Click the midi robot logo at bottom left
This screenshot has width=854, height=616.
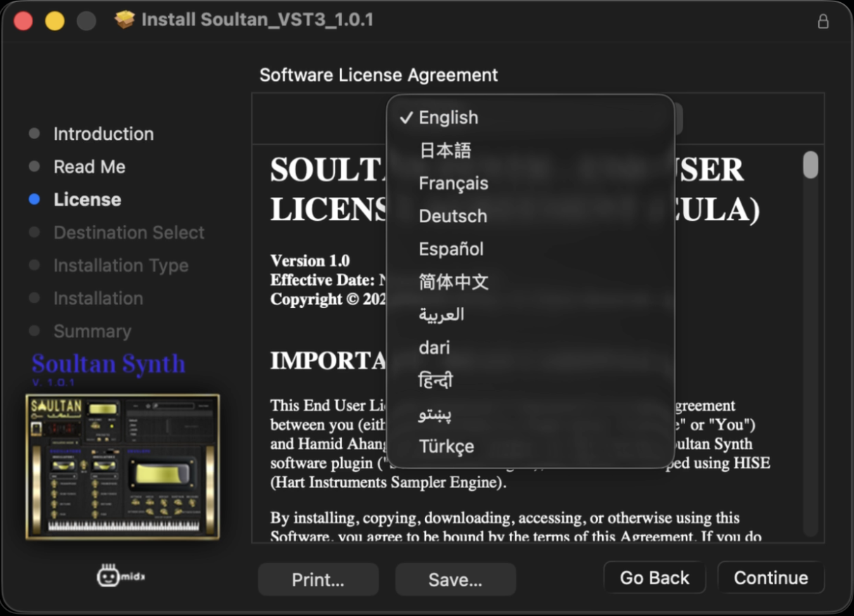coord(120,575)
